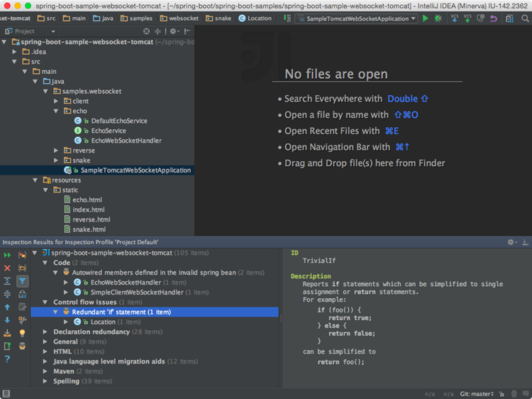Click the samples breadcrumb in the navigation bar
This screenshot has width=532, height=399.
(x=136, y=18)
